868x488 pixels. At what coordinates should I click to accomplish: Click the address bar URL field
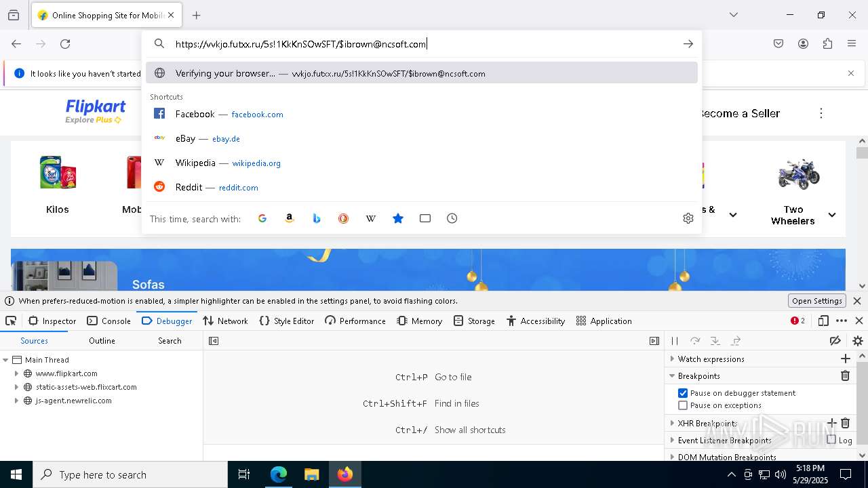coord(422,44)
